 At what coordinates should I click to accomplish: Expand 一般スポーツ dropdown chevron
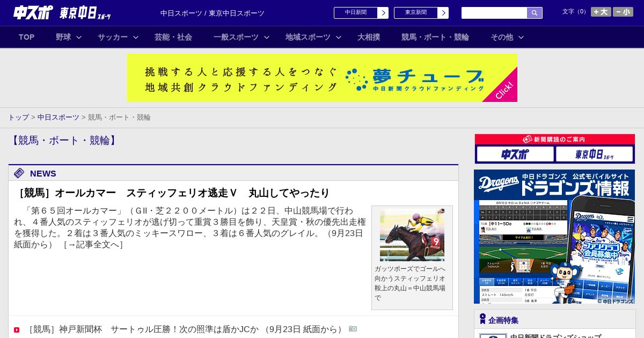tap(267, 37)
